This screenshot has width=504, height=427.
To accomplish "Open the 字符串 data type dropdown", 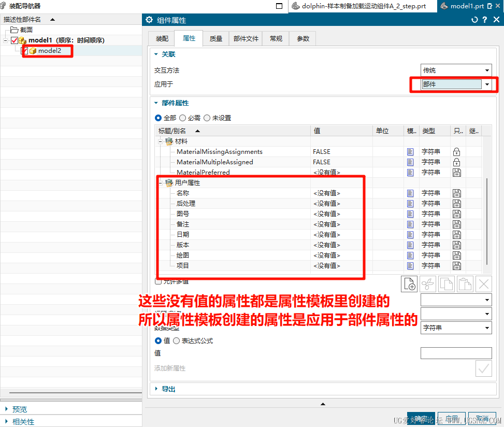I will [x=456, y=328].
